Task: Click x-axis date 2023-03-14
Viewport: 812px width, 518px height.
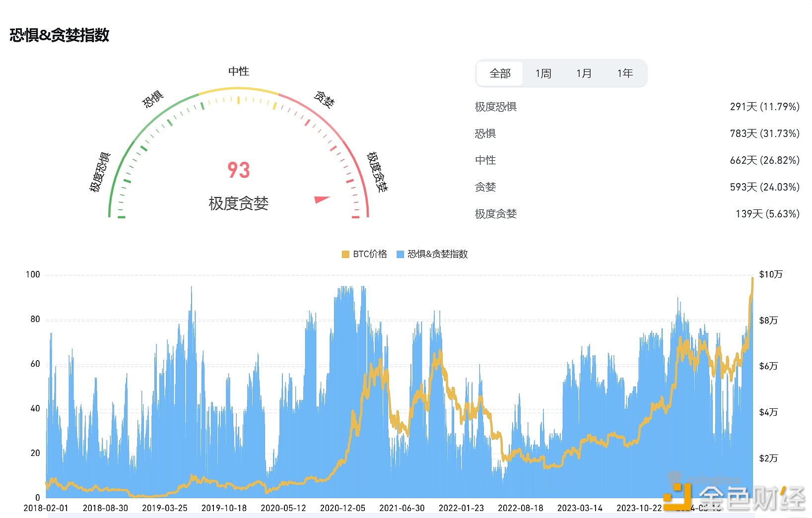Action: pyautogui.click(x=580, y=508)
